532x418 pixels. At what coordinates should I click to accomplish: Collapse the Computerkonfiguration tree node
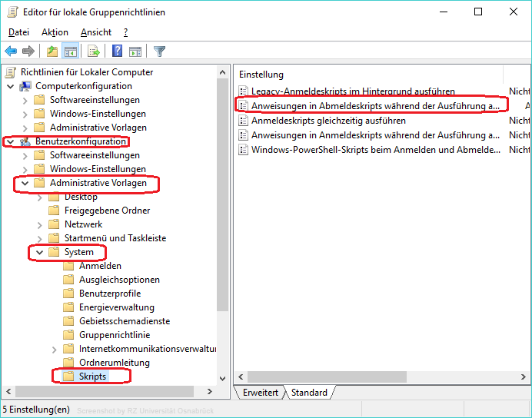tap(10, 86)
